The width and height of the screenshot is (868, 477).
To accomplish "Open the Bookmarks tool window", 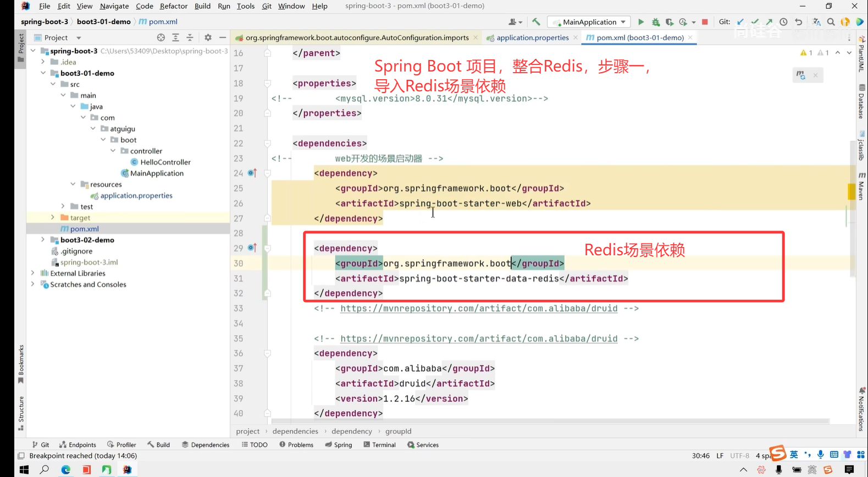I will pos(21,364).
